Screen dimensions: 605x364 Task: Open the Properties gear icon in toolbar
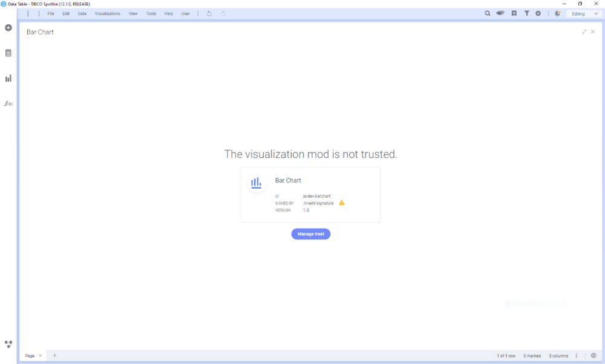[x=538, y=13]
